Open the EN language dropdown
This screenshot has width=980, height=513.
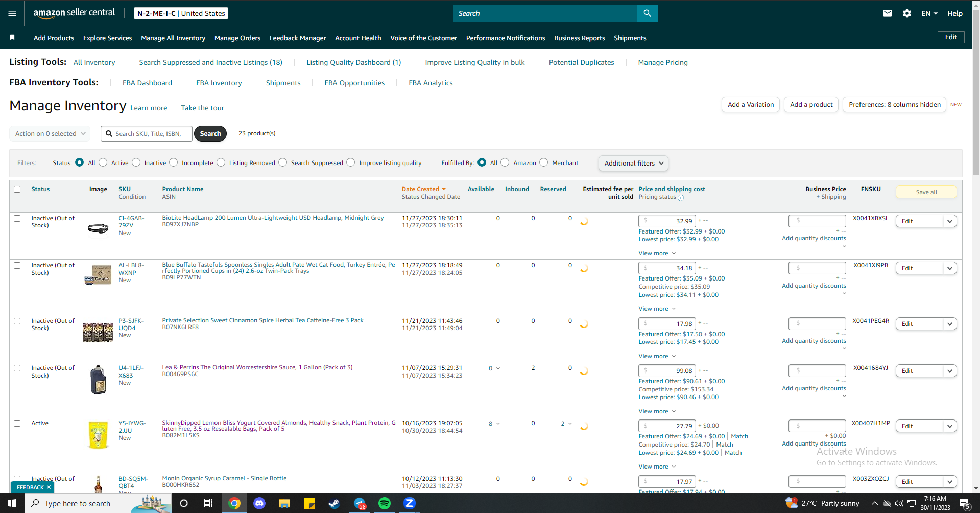[929, 13]
